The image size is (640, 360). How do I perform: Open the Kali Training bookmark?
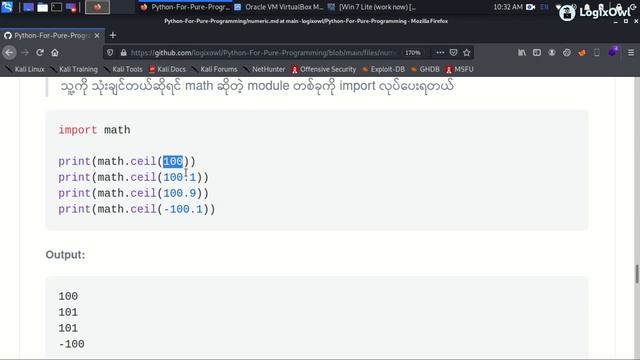[x=74, y=69]
